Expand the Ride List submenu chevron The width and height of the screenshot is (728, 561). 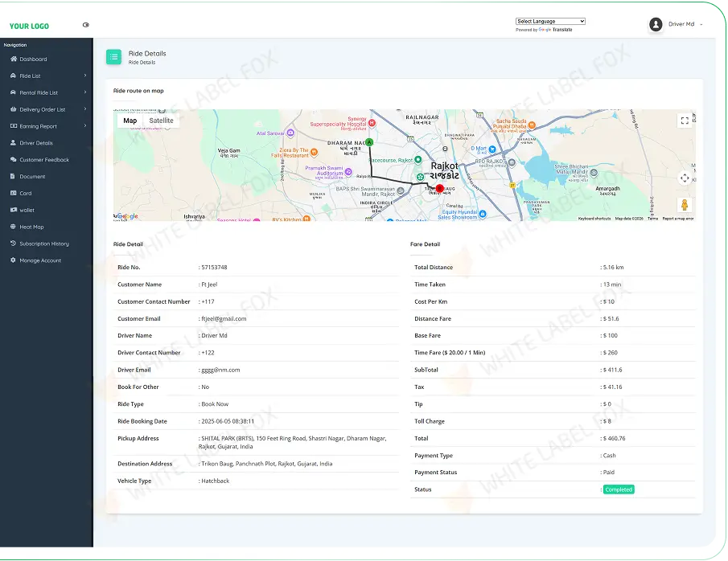pos(85,76)
